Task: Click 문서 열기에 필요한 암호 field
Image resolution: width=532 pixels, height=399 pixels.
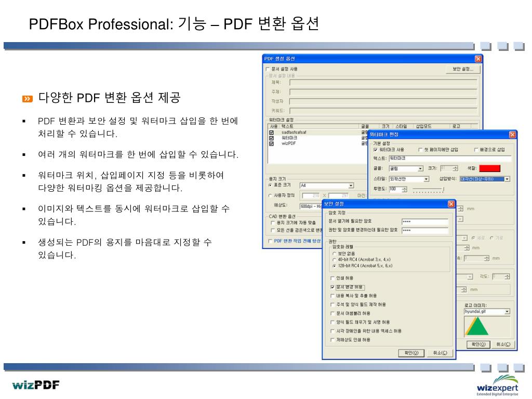Action: [425, 221]
